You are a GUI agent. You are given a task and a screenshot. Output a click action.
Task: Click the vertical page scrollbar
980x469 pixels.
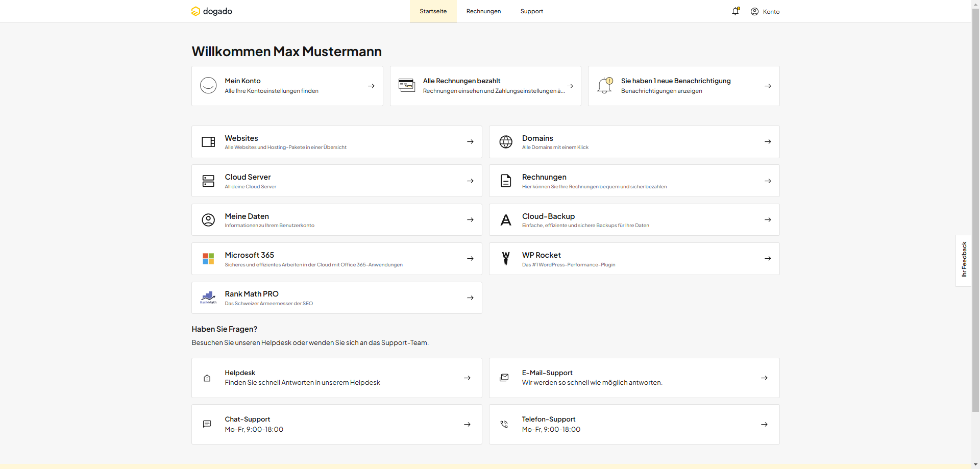pos(975,209)
